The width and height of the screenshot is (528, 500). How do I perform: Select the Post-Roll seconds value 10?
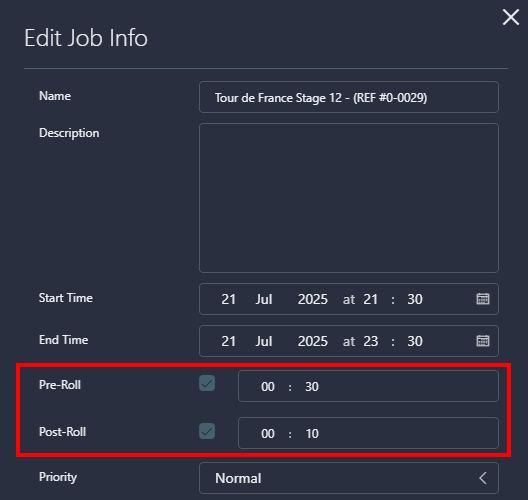pos(312,434)
